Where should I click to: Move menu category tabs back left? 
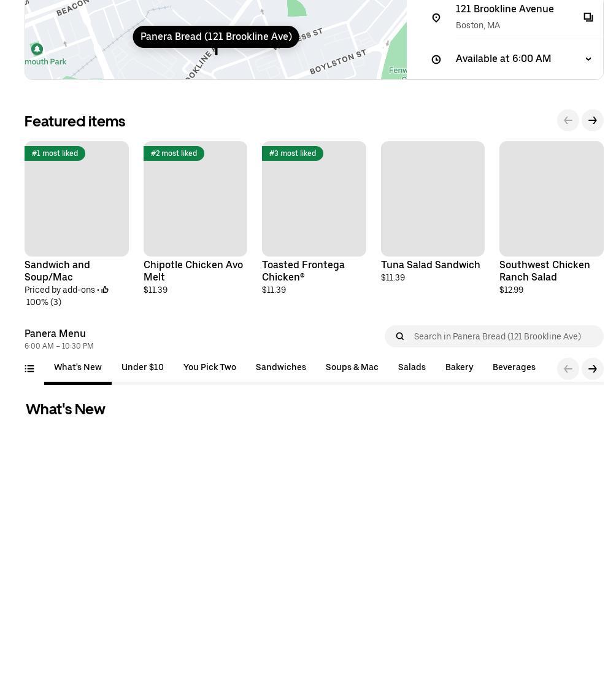click(x=568, y=369)
